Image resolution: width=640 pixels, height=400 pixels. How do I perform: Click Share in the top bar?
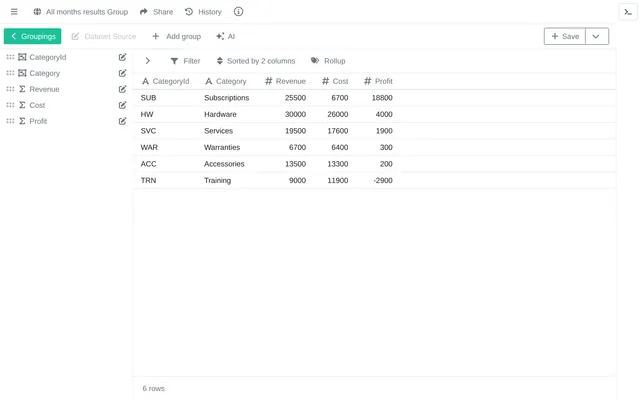click(x=156, y=12)
